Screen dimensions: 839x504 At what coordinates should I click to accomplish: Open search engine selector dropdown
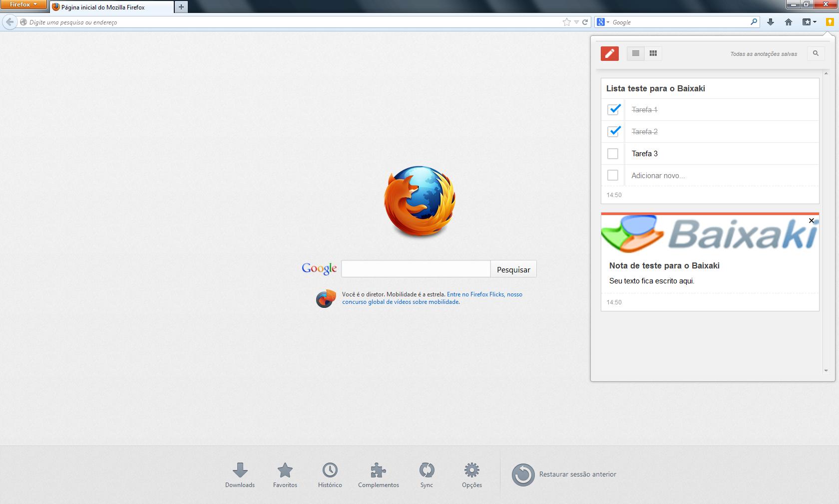point(603,22)
